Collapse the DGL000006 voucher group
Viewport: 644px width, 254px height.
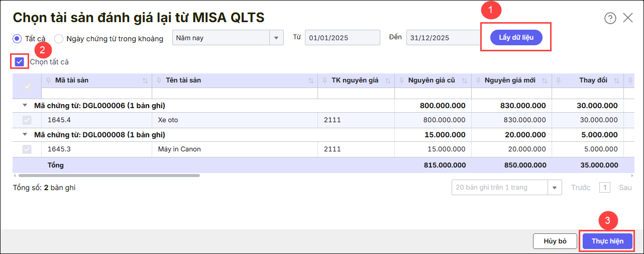pos(25,106)
